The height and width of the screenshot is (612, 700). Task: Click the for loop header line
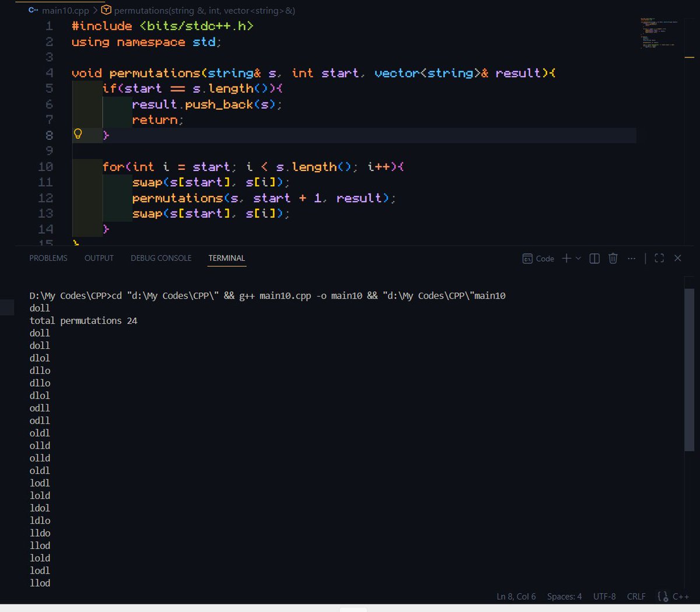(x=253, y=167)
